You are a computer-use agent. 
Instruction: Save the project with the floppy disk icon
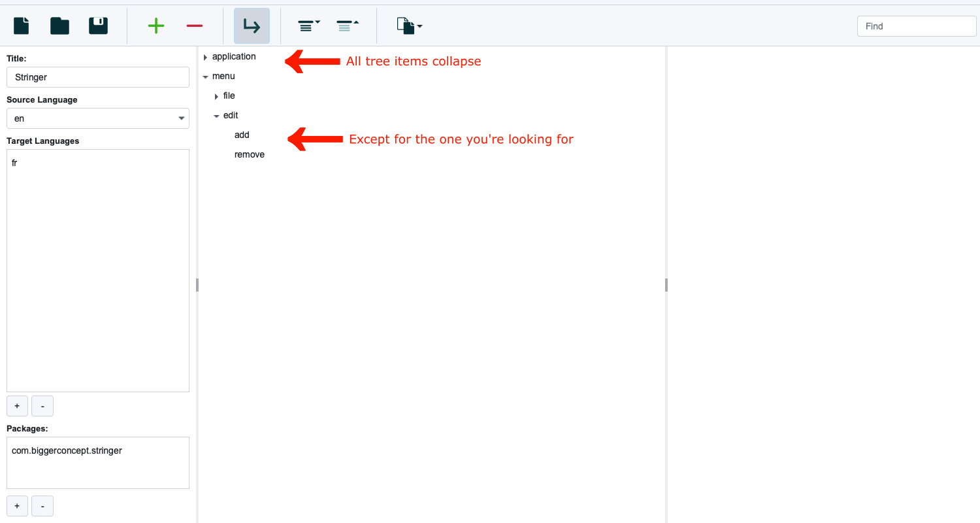(x=98, y=25)
